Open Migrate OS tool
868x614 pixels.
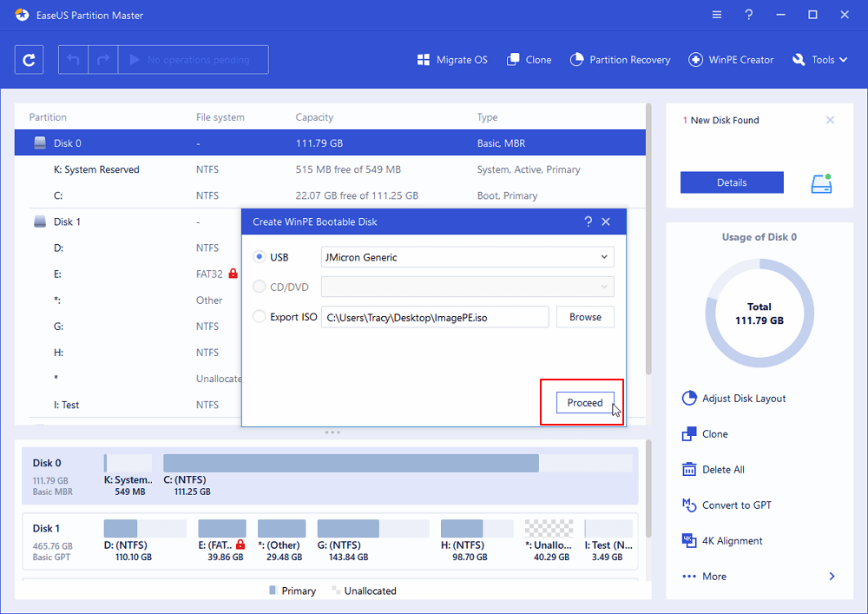pyautogui.click(x=452, y=60)
